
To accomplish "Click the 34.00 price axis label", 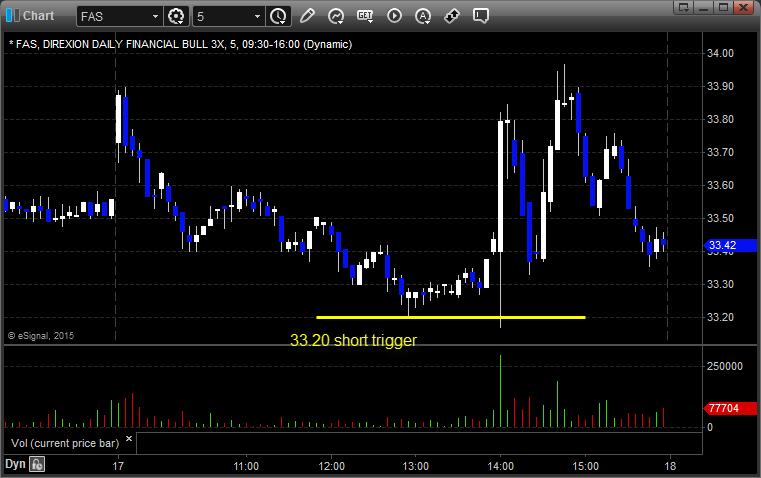I will tap(720, 53).
